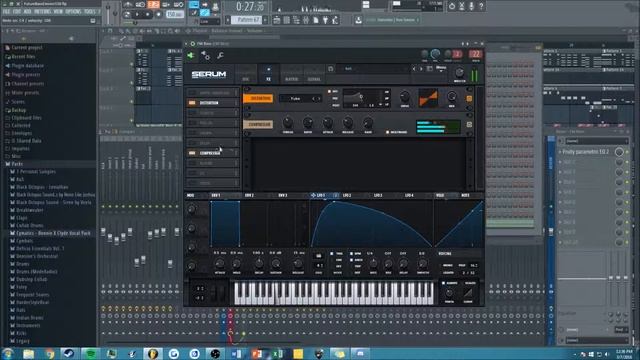Click save preset icon left of preset name
This screenshot has height=360, width=640.
pos(331,69)
